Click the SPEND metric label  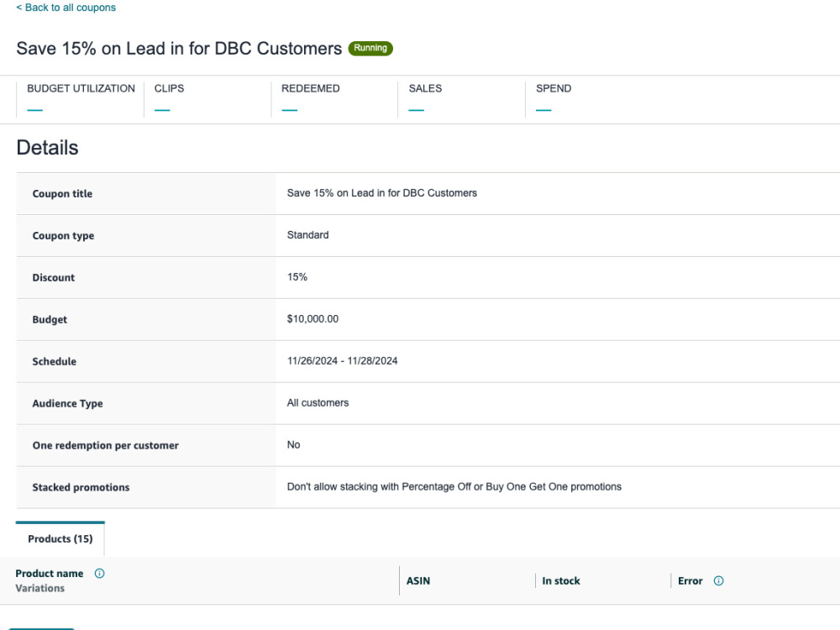(x=554, y=88)
